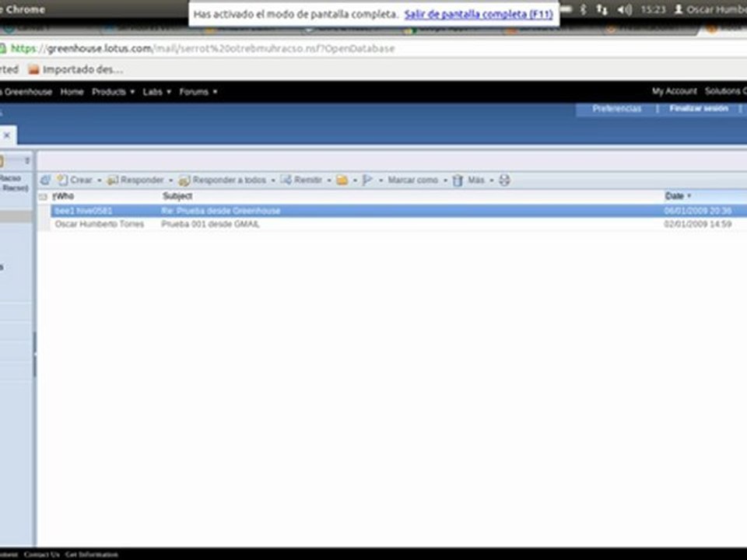Click the Greenhouse nav link
This screenshot has width=747, height=560.
pyautogui.click(x=27, y=92)
